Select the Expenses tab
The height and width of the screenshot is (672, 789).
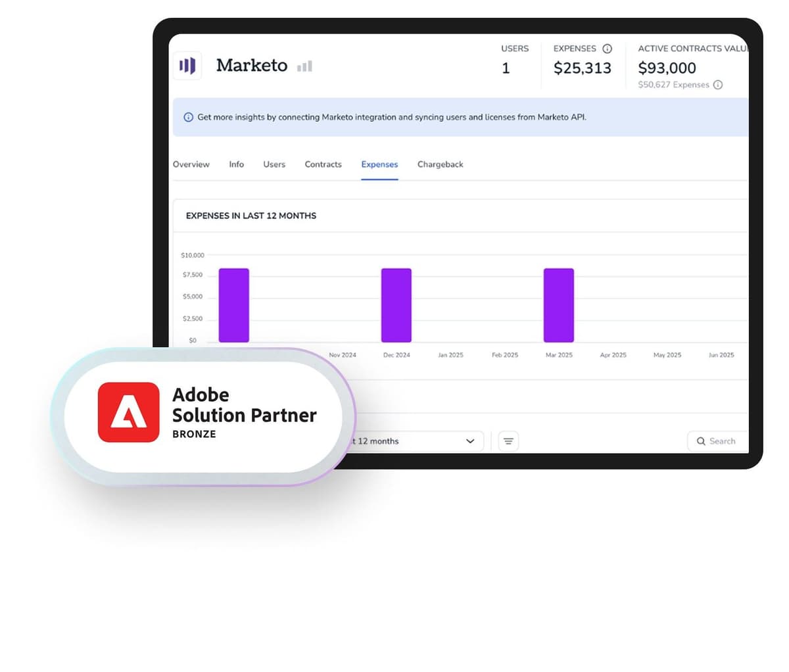click(379, 164)
